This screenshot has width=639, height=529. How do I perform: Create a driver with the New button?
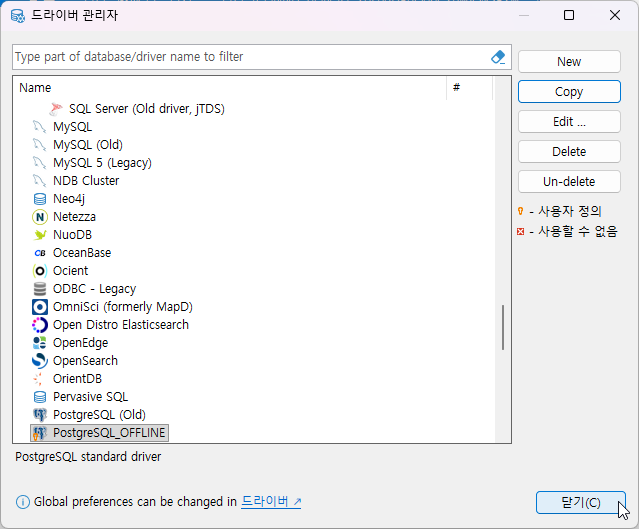(x=569, y=62)
